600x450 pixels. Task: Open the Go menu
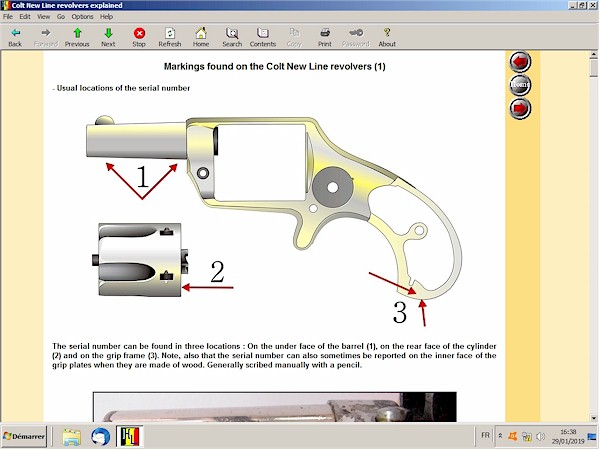tap(61, 16)
